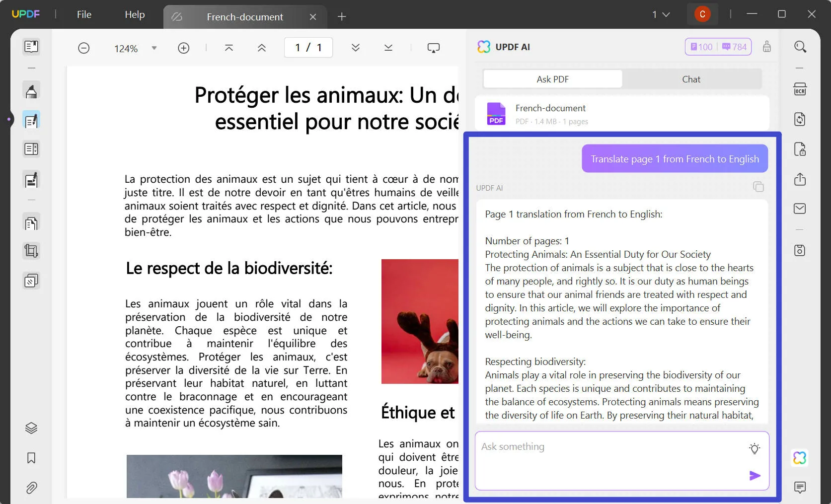Jump to the first page
This screenshot has width=831, height=504.
[229, 48]
